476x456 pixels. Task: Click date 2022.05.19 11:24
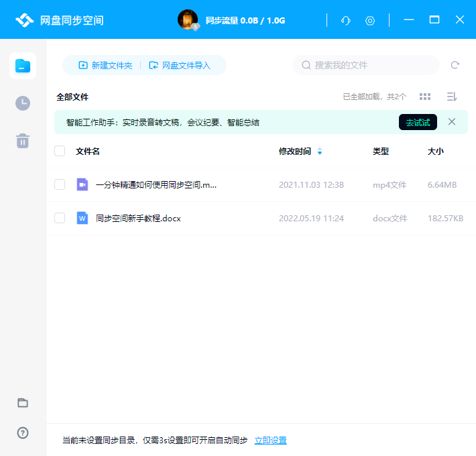coord(311,219)
